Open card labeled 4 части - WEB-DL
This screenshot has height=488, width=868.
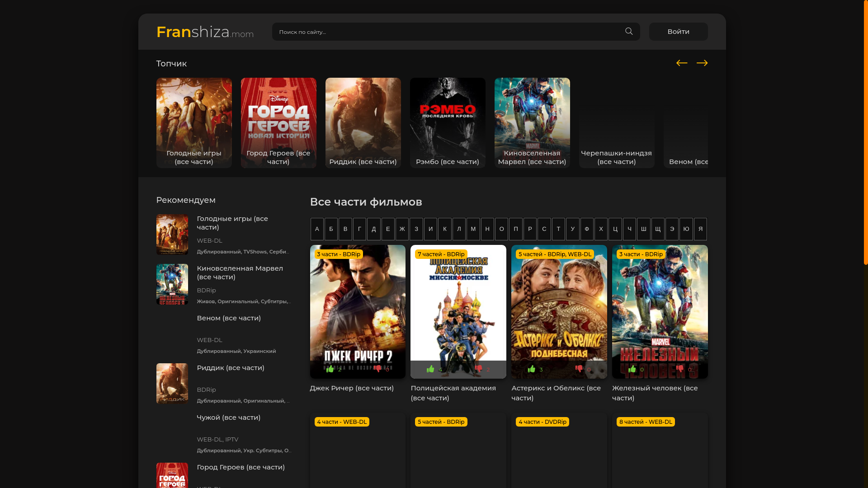click(358, 450)
